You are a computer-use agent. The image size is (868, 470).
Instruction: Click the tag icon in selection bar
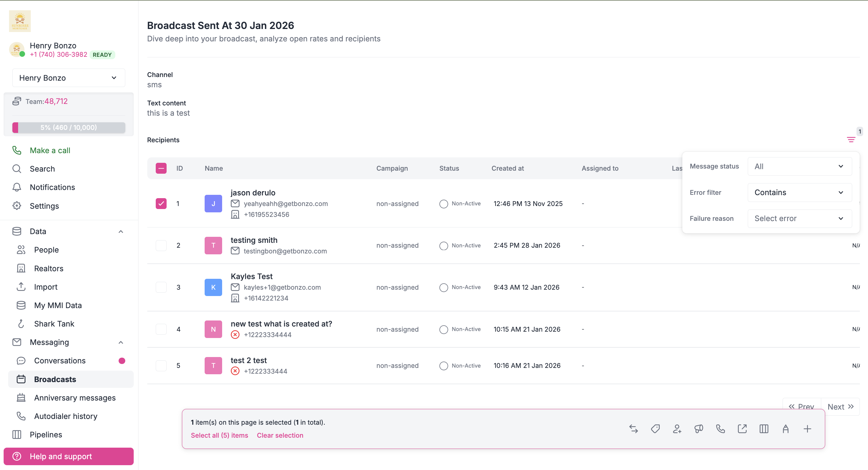click(656, 429)
